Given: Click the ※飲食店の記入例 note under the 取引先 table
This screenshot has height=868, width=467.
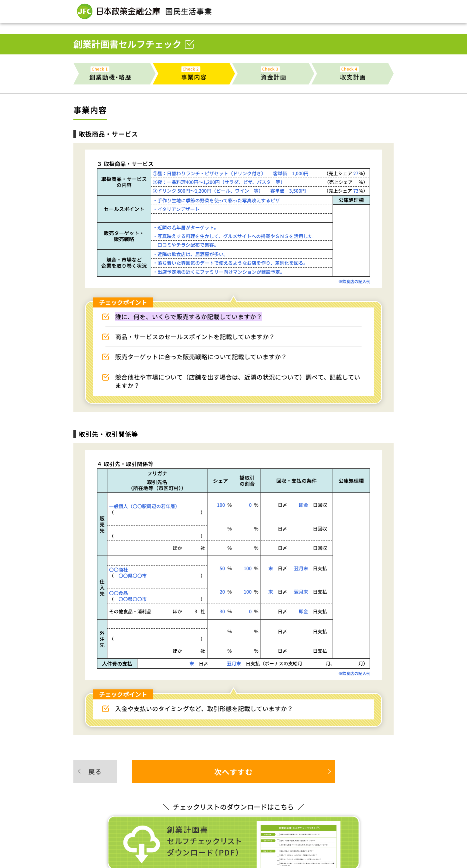Looking at the screenshot, I should click(354, 674).
